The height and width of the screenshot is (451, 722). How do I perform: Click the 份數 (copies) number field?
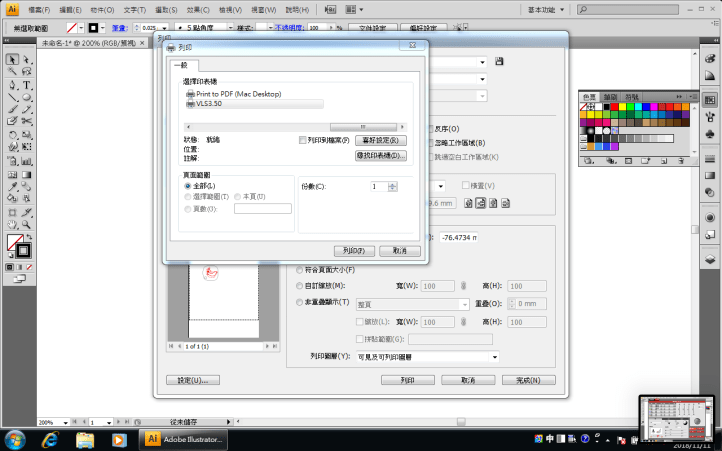click(378, 186)
